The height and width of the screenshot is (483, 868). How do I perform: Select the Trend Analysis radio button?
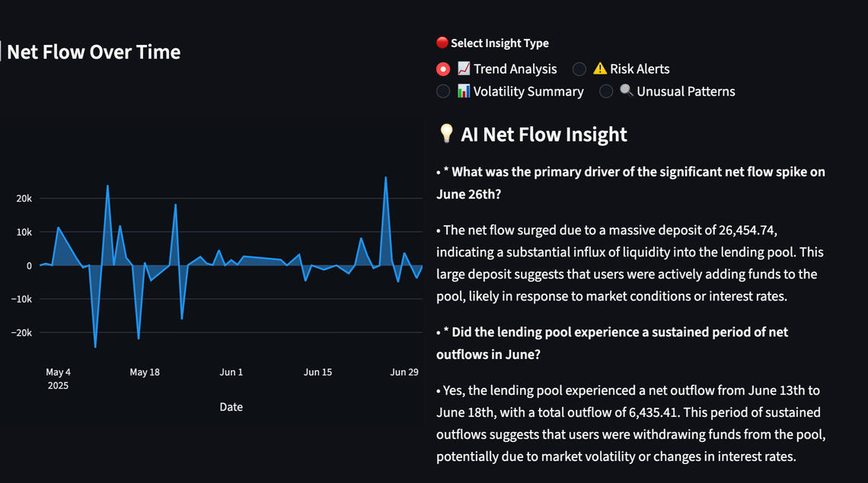(443, 69)
